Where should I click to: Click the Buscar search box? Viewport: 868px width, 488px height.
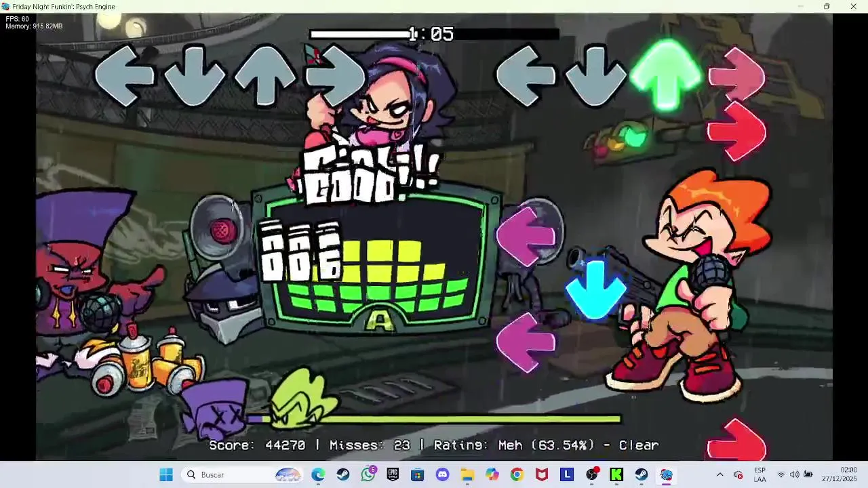243,474
